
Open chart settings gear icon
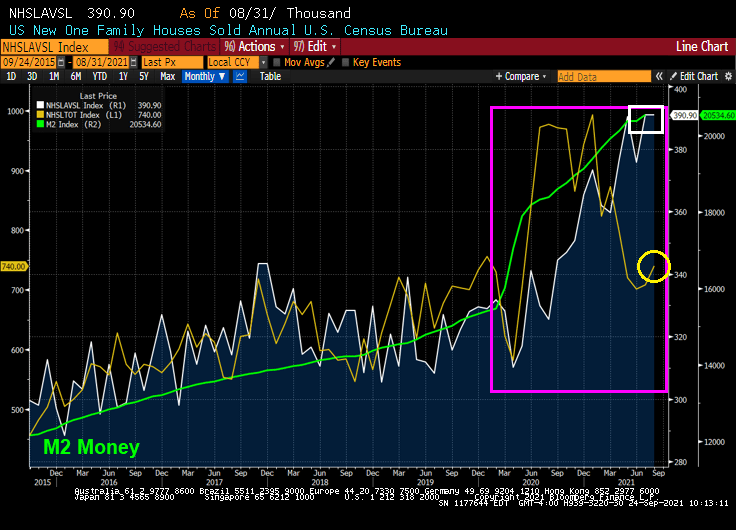[727, 76]
